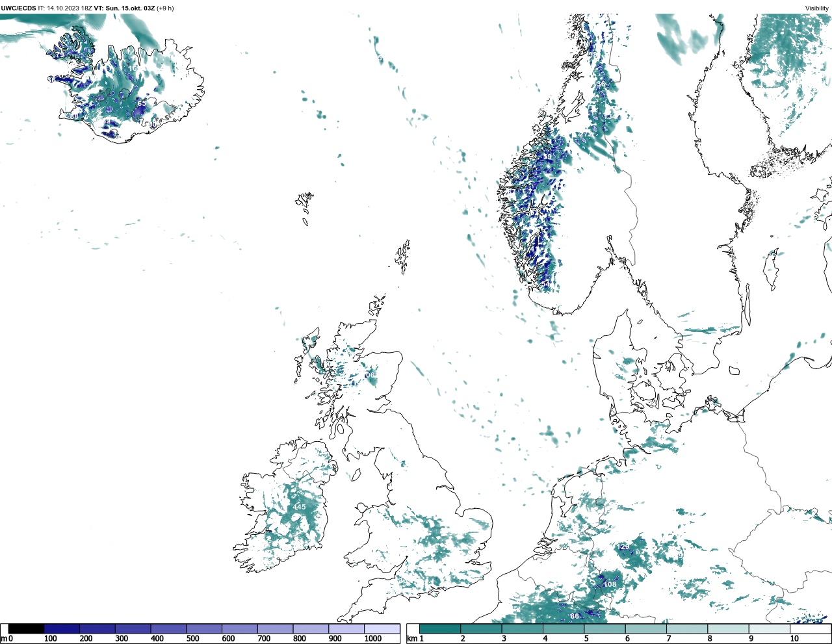Click the '10' tick label on the km legend

coord(794,639)
